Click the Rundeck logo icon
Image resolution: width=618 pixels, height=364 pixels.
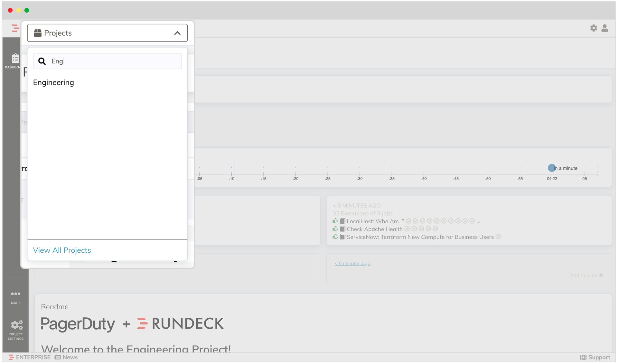[15, 28]
